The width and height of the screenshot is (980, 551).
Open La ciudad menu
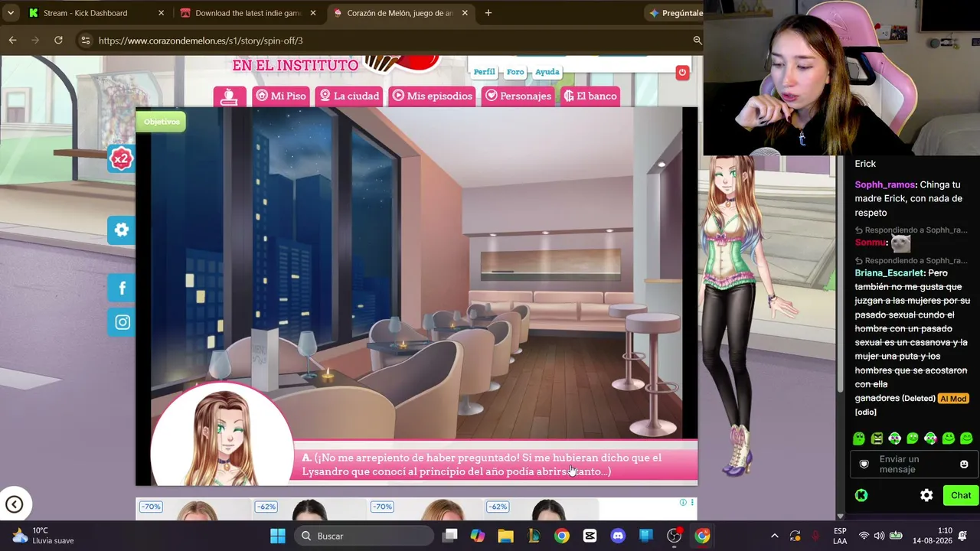pos(349,96)
